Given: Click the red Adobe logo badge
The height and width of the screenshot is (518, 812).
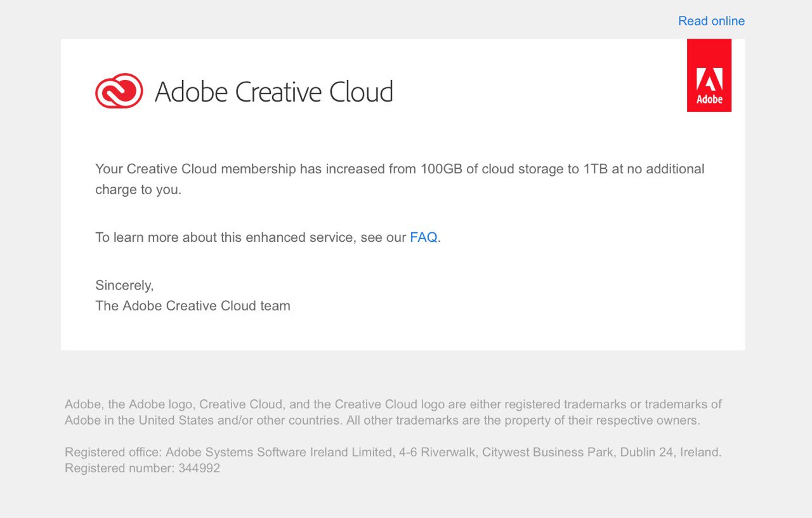Looking at the screenshot, I should (x=709, y=75).
